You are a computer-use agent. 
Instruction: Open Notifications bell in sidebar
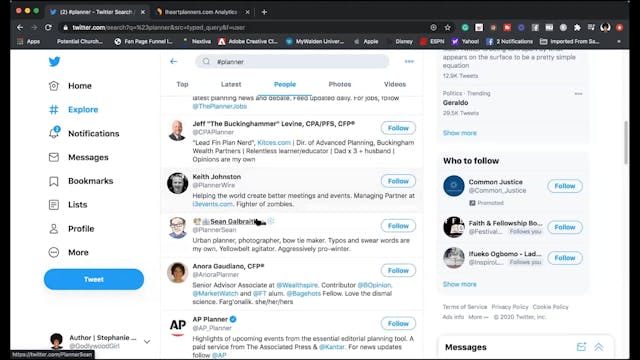84,133
